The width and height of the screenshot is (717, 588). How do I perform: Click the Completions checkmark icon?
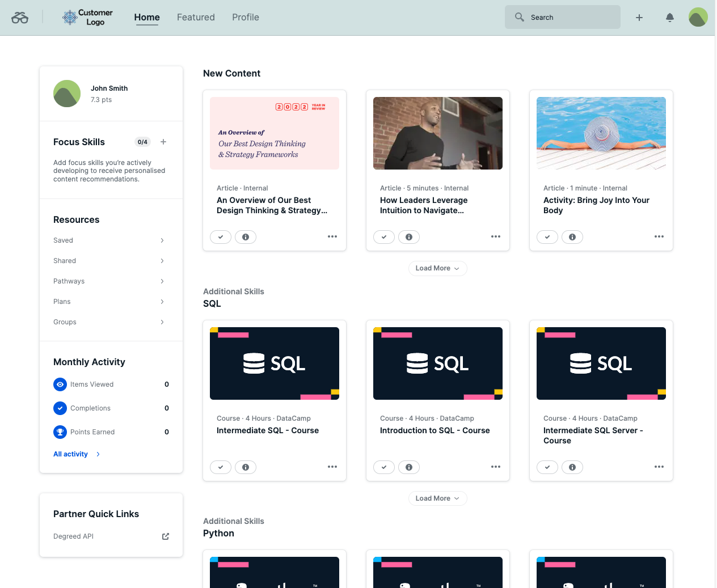pyautogui.click(x=60, y=408)
